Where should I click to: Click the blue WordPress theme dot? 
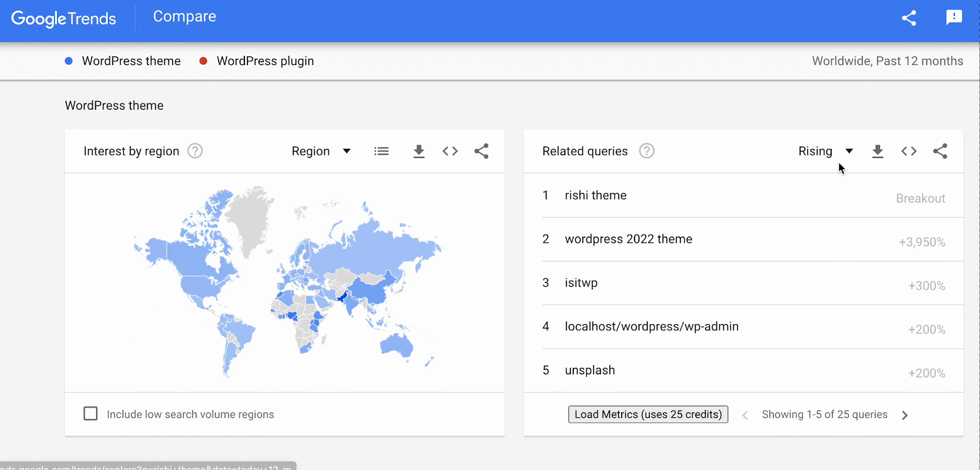pyautogui.click(x=69, y=61)
